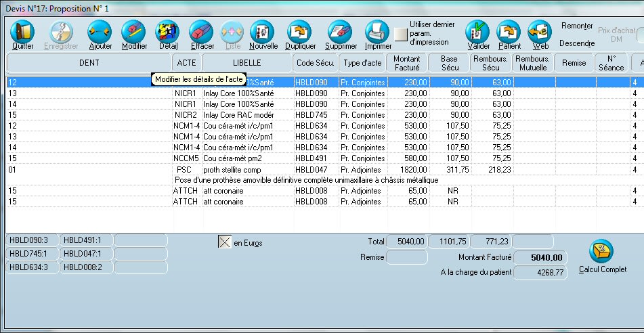This screenshot has height=333, width=644.
Task: Toggle 'Utiliser dernier param. d'impression' checkbox
Action: tap(402, 34)
